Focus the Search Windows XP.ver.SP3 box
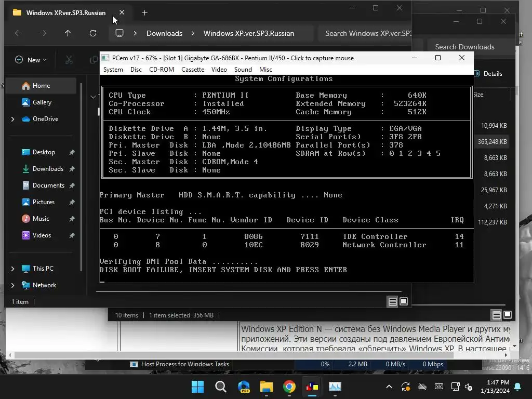Viewport: 532px width, 399px height. pyautogui.click(x=365, y=33)
